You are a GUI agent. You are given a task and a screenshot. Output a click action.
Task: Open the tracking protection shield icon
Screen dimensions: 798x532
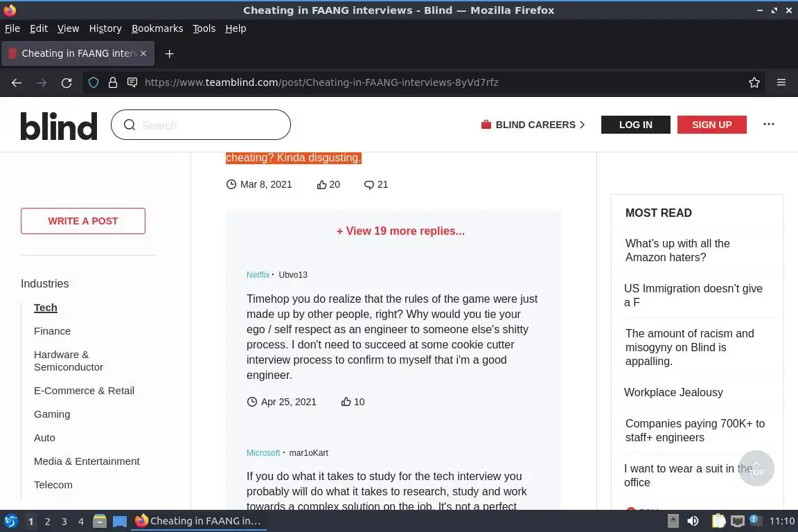tap(94, 82)
